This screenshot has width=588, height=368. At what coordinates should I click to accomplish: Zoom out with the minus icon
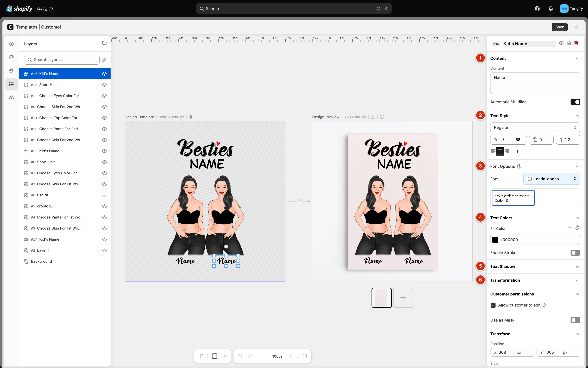pos(264,356)
